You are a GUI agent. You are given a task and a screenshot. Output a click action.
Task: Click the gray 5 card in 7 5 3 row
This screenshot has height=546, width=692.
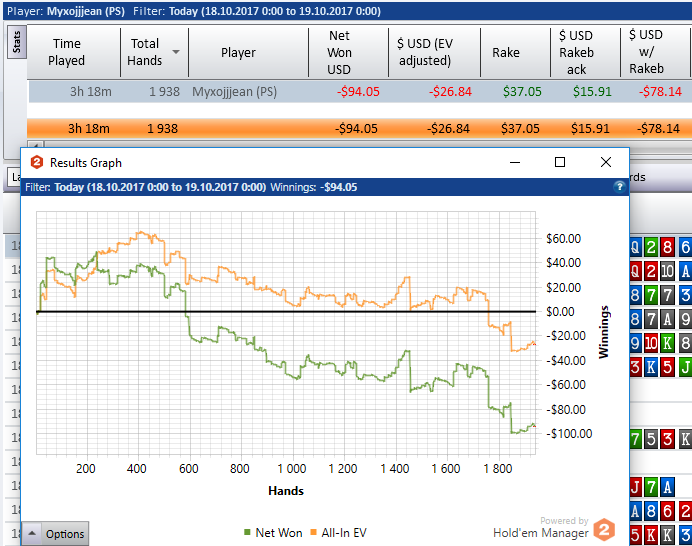point(651,439)
